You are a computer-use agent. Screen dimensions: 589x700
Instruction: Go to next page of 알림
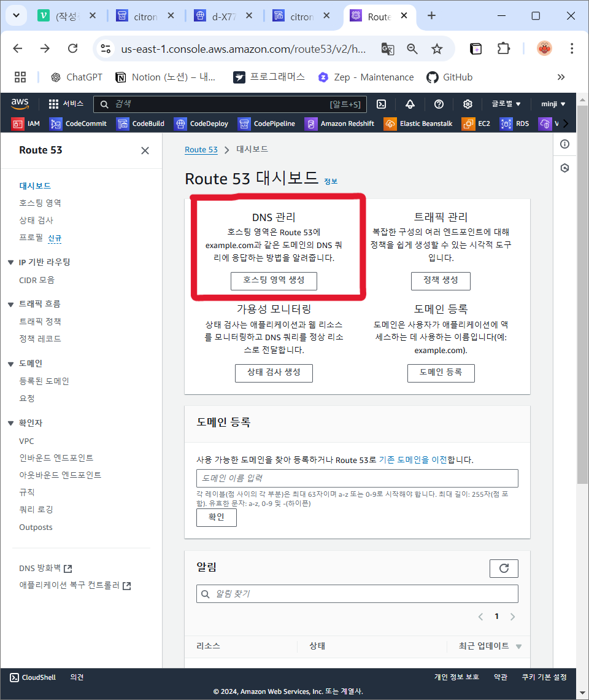coord(512,616)
